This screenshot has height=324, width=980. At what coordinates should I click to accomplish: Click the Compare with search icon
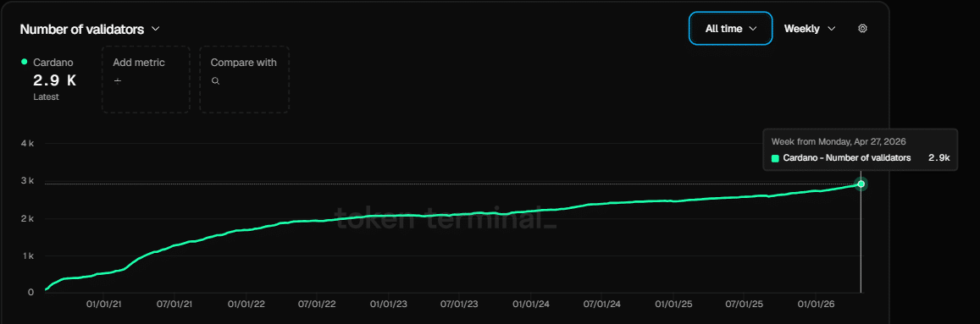(x=216, y=81)
